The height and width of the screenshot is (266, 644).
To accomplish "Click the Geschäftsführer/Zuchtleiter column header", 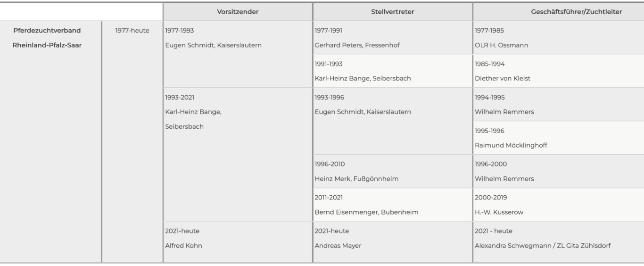I will [x=558, y=12].
